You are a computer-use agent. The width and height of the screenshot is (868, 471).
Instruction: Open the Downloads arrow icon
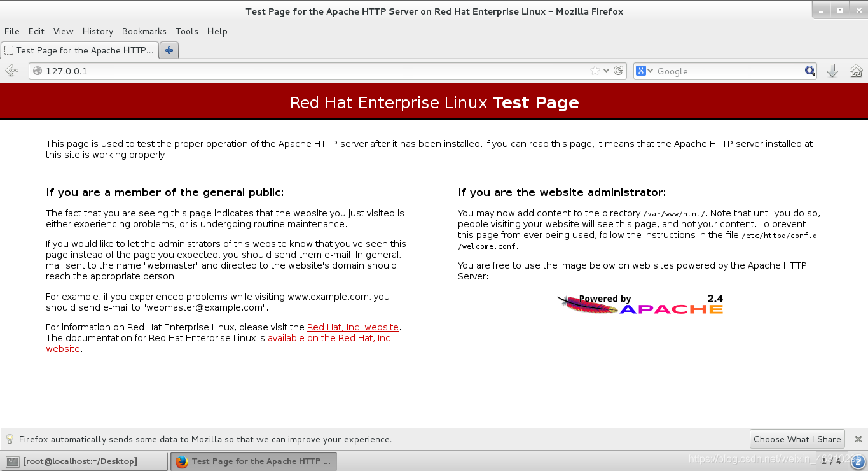click(832, 71)
